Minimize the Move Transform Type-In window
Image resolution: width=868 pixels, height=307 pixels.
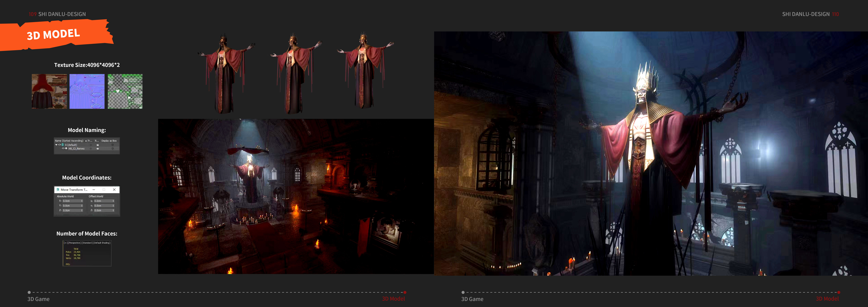94,190
